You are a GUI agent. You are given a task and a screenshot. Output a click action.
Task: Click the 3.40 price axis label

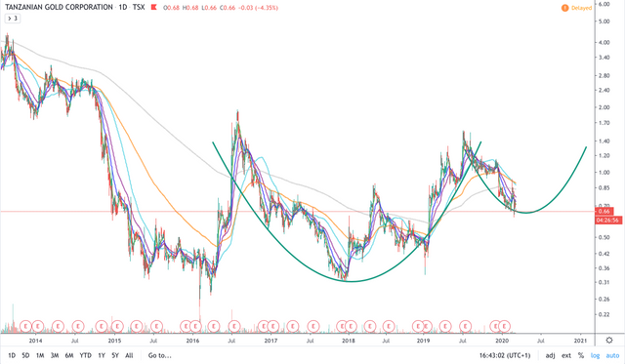tap(604, 58)
